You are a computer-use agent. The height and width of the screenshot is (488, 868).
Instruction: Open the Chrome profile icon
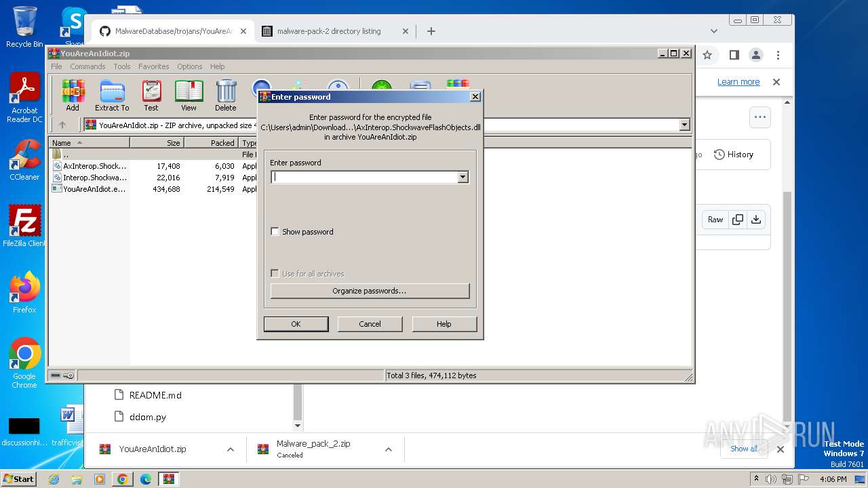point(756,55)
